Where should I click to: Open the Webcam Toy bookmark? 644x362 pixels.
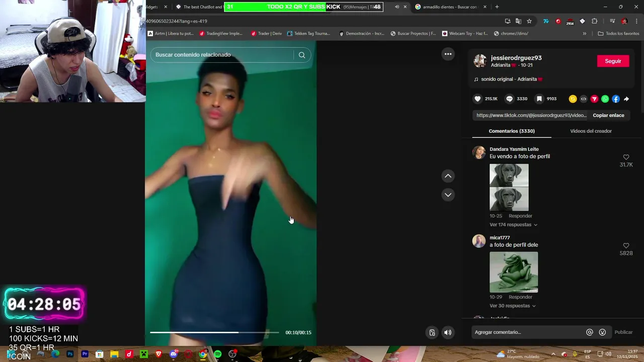(465, 34)
